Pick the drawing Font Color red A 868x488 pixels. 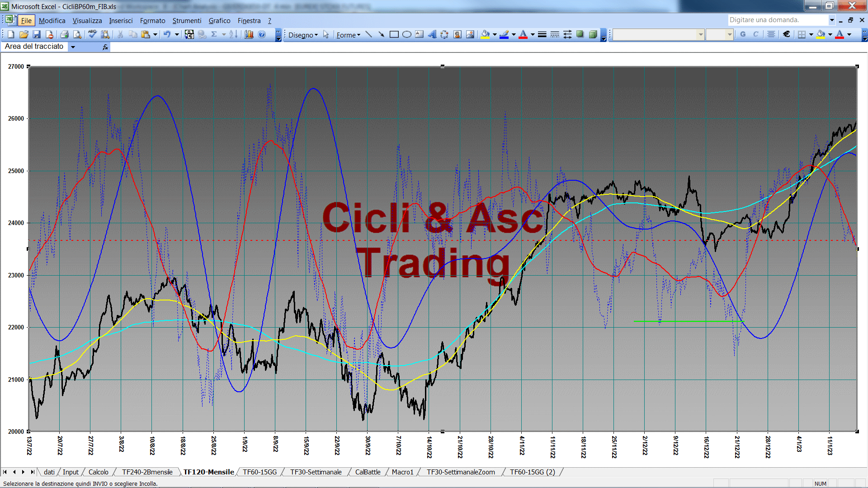523,34
